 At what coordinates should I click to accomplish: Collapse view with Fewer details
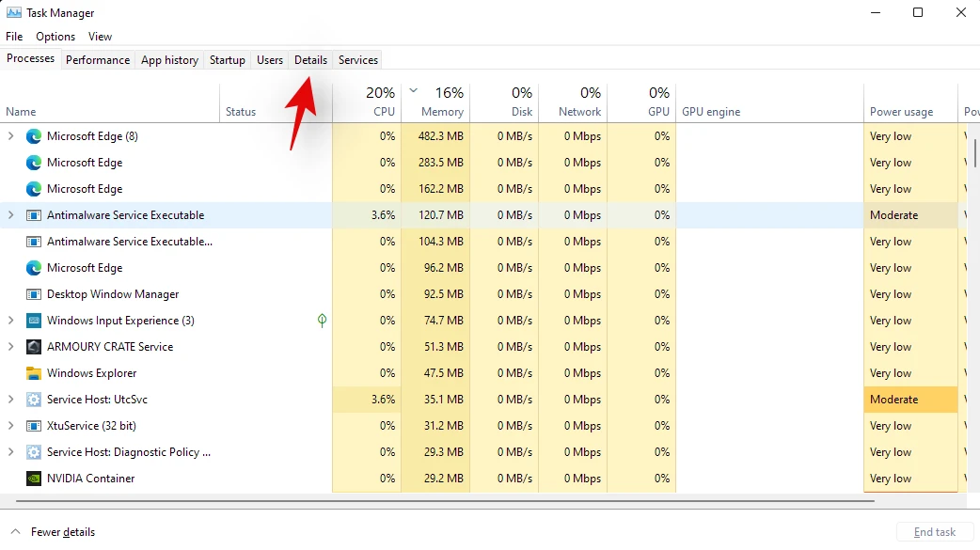tap(54, 532)
